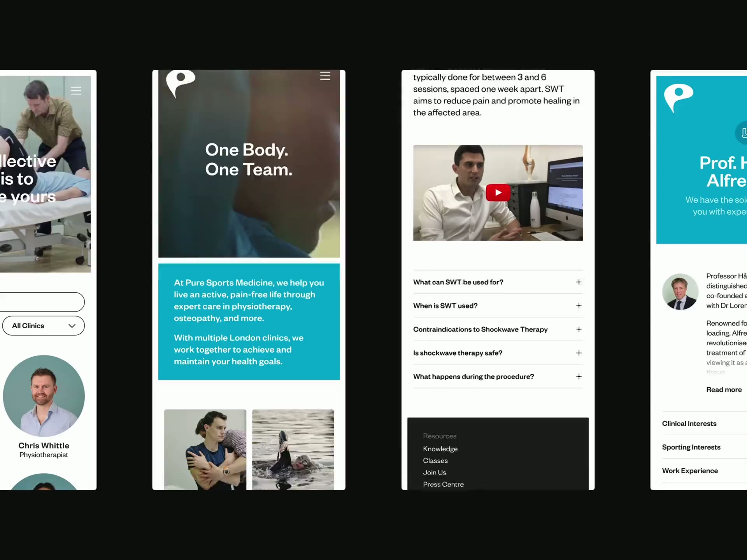The height and width of the screenshot is (560, 747).
Task: Open hamburger menu on the leftmost clinic screen
Action: coord(76,91)
